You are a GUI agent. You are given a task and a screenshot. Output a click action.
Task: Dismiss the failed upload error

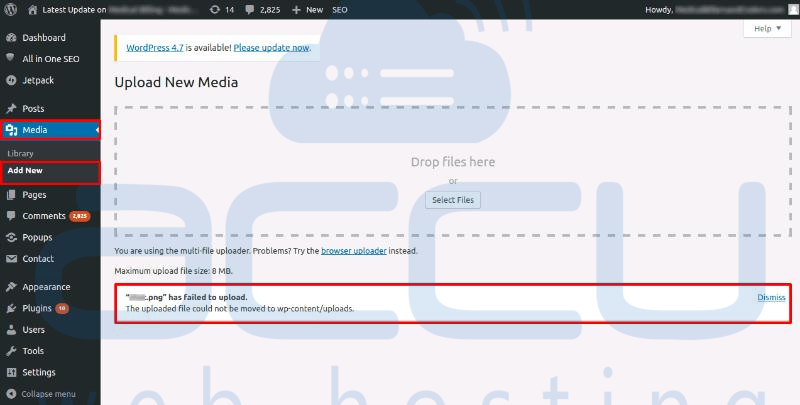point(771,297)
